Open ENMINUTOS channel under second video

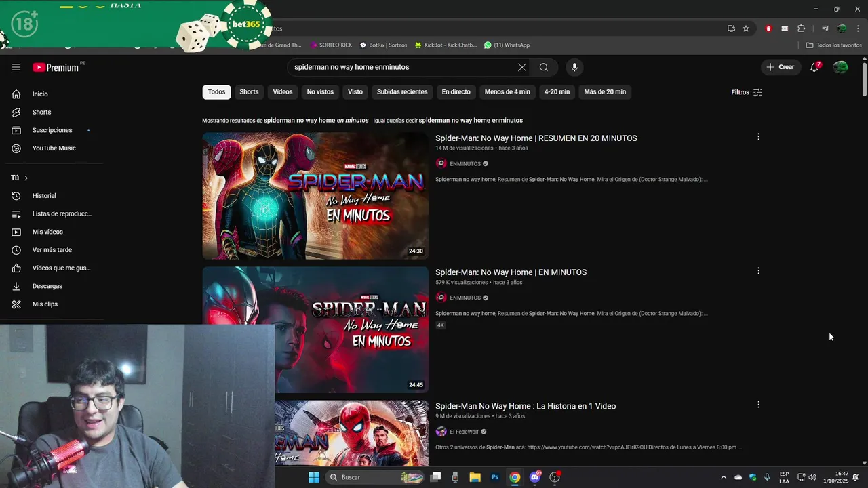click(465, 298)
